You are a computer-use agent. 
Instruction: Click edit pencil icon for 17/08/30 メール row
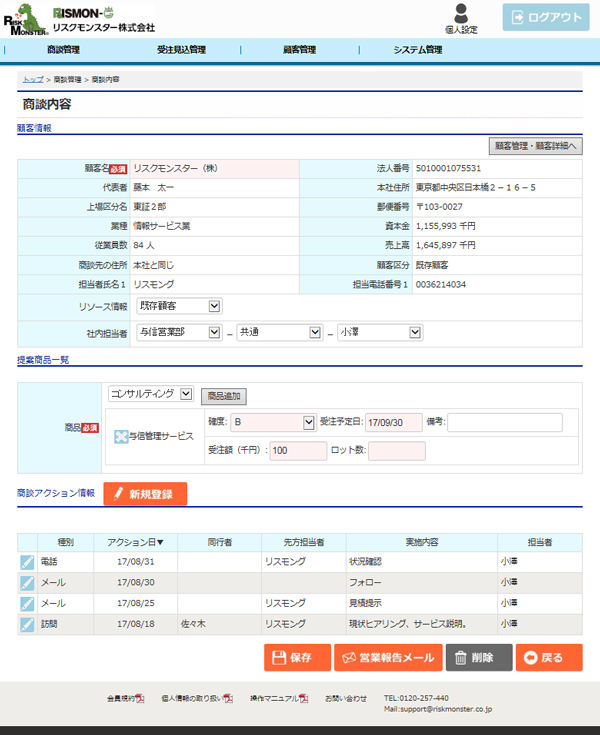27,582
